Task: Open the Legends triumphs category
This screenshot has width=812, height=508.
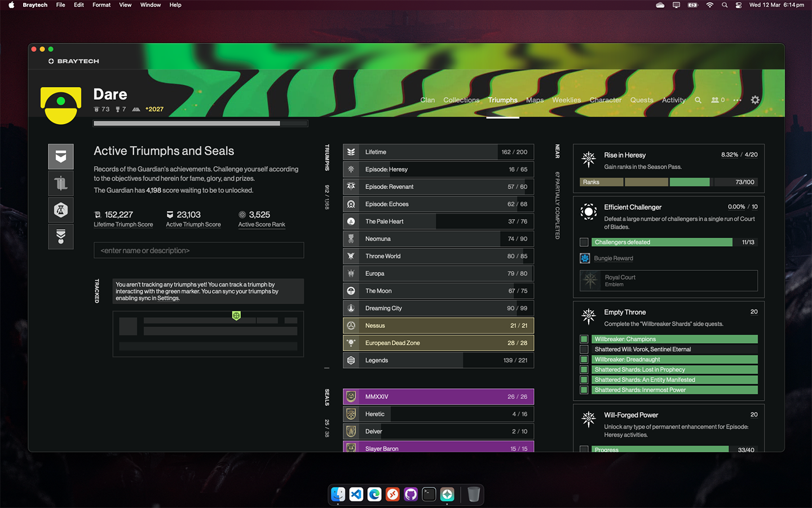Action: (438, 360)
